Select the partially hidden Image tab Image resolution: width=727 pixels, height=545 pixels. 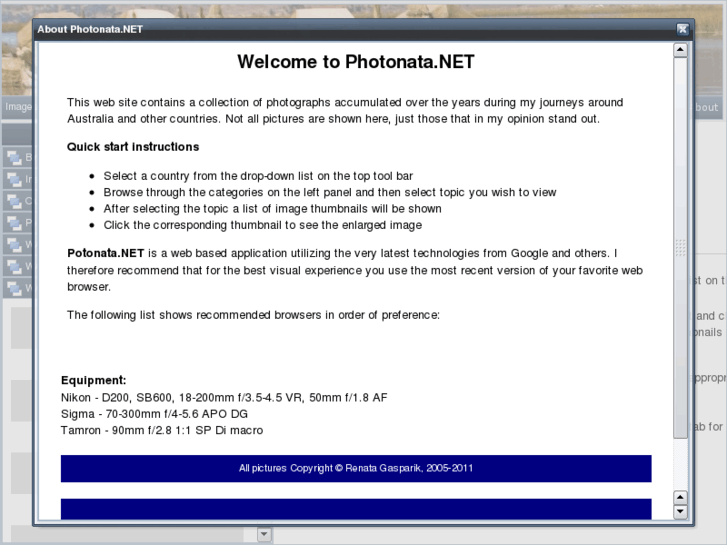click(x=17, y=106)
